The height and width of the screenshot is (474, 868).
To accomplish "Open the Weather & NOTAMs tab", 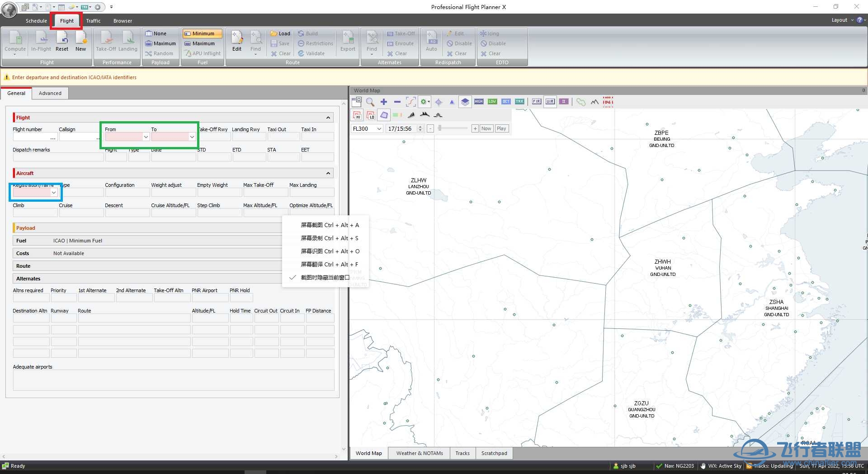I will [420, 453].
